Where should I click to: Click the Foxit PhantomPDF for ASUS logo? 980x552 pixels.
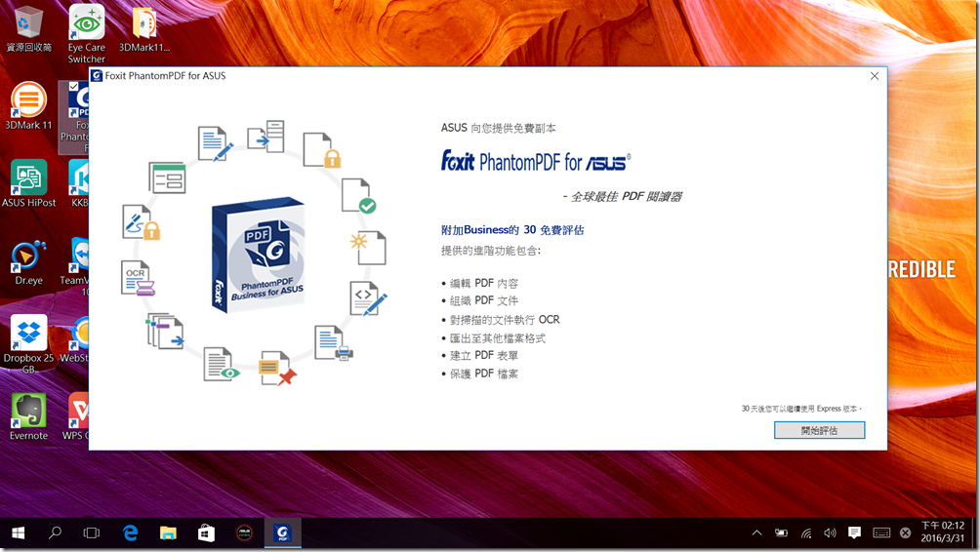click(536, 161)
